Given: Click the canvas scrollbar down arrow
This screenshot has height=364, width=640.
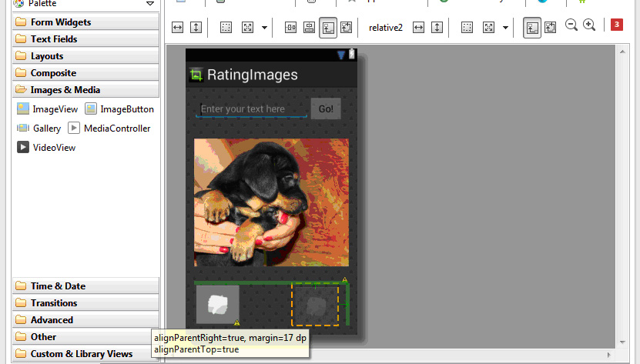Looking at the screenshot, I should coord(622,342).
